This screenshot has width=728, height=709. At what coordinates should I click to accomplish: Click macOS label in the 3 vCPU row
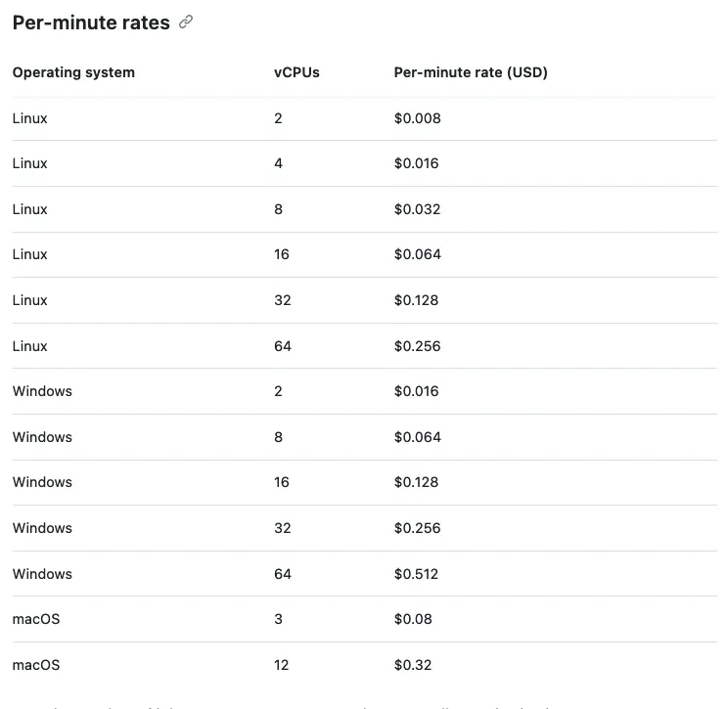pos(36,619)
